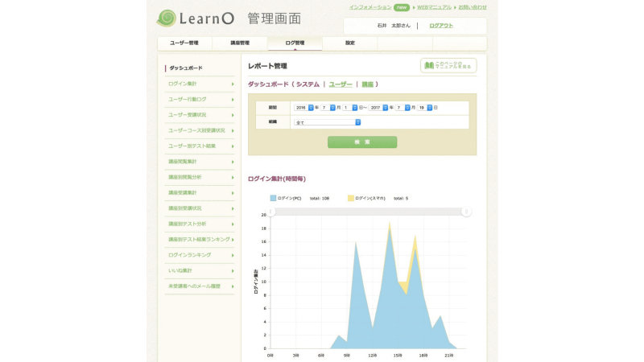Open the end day dropdown showing 19

(430, 107)
